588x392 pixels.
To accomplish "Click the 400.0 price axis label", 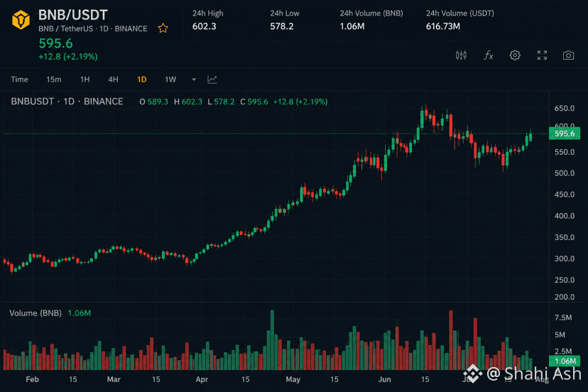I will tap(565, 216).
